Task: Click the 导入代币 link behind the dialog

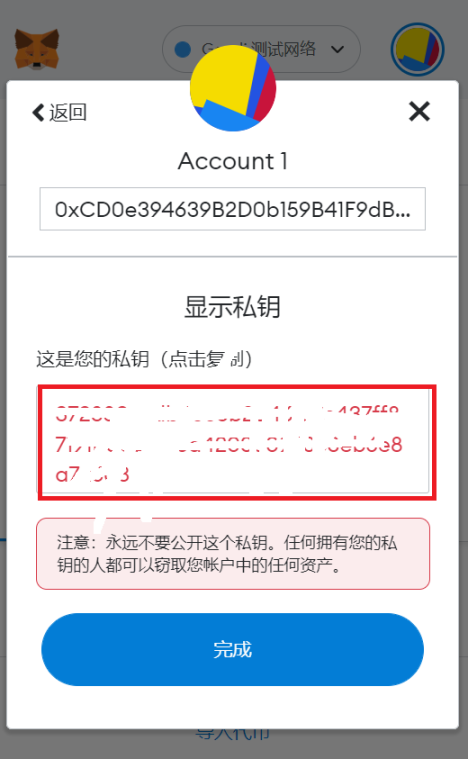Action: pyautogui.click(x=233, y=734)
